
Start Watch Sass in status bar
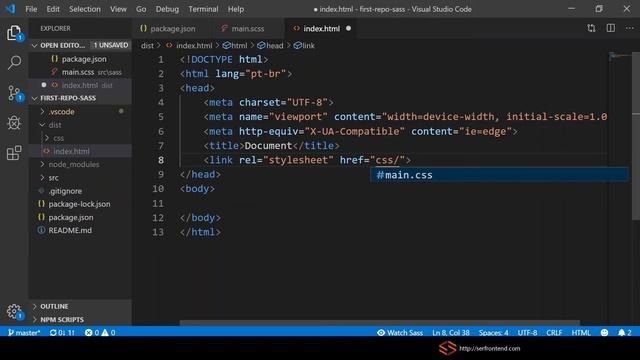click(x=400, y=333)
